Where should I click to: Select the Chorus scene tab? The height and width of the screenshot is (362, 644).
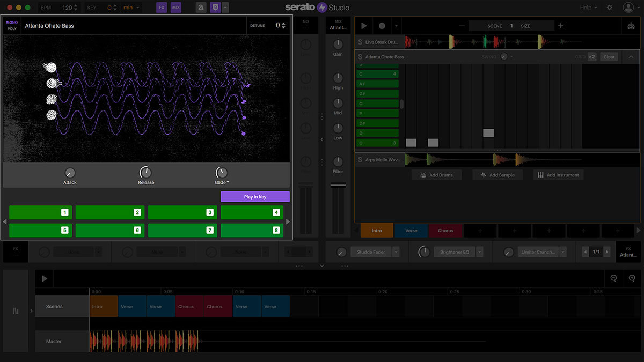(x=445, y=231)
